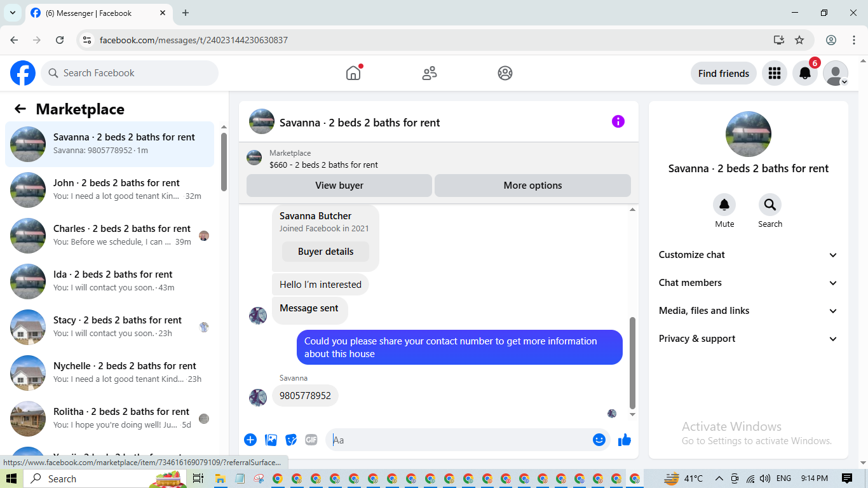Expand Media, files and links section
Viewport: 868px width, 488px height.
(x=749, y=311)
